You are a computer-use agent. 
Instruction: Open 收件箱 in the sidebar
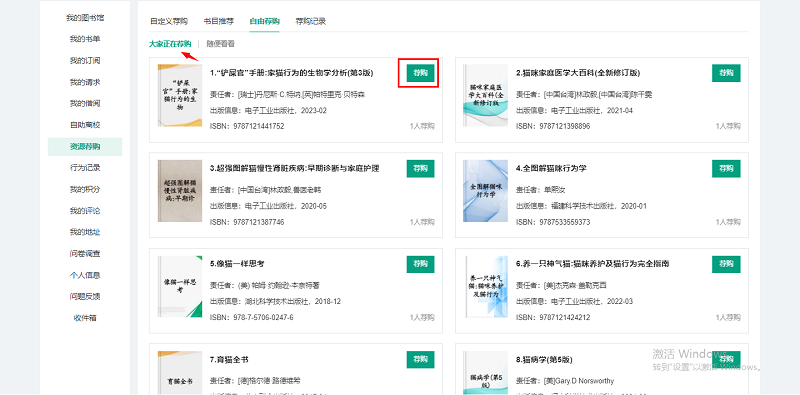(x=85, y=318)
